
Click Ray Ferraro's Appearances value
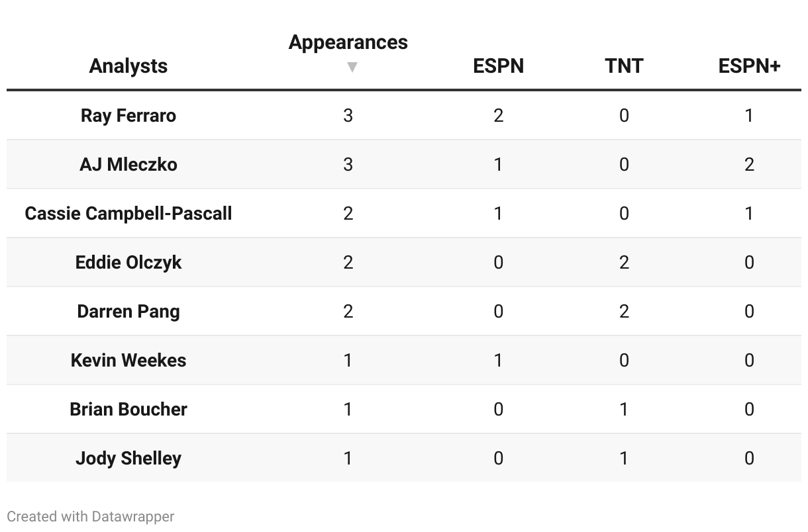pyautogui.click(x=348, y=116)
